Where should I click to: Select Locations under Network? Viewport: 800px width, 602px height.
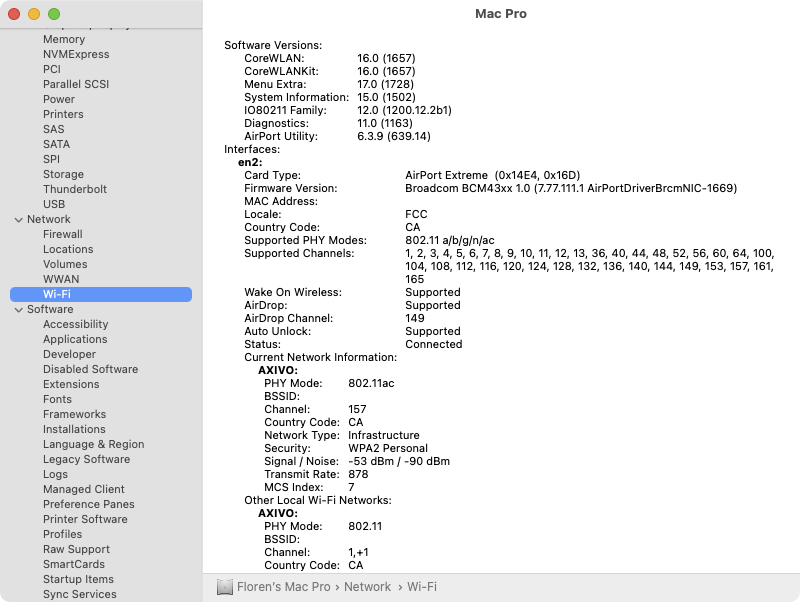point(68,249)
